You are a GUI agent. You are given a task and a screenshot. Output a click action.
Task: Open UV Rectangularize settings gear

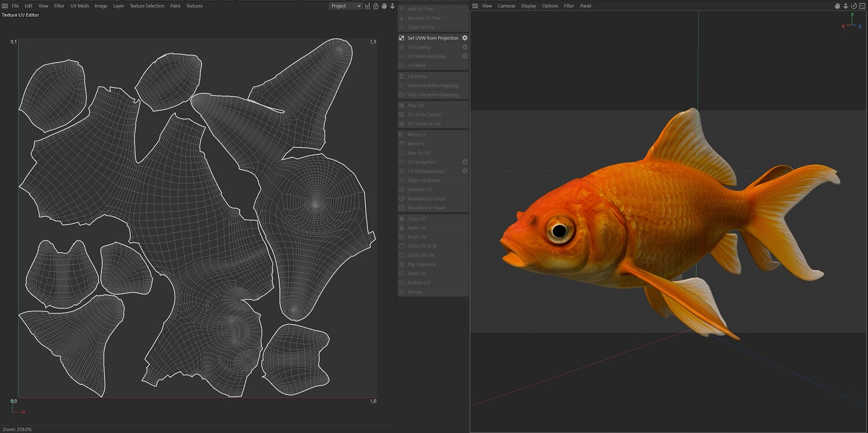pos(465,171)
